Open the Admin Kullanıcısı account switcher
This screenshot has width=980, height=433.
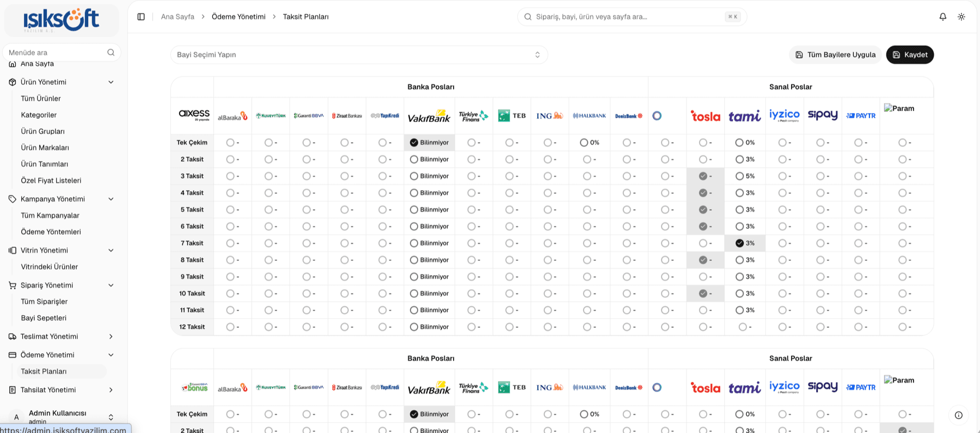pos(111,417)
